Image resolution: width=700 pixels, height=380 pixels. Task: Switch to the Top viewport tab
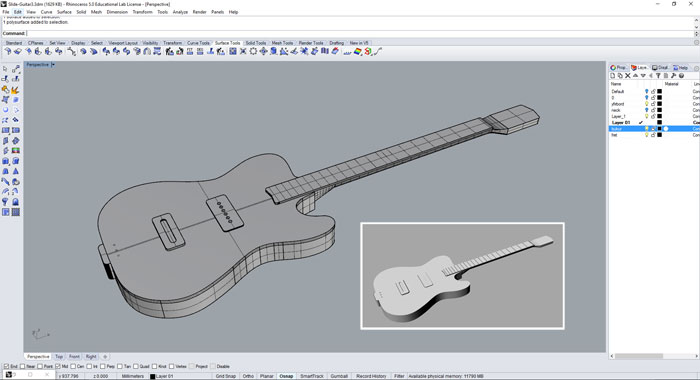point(59,357)
